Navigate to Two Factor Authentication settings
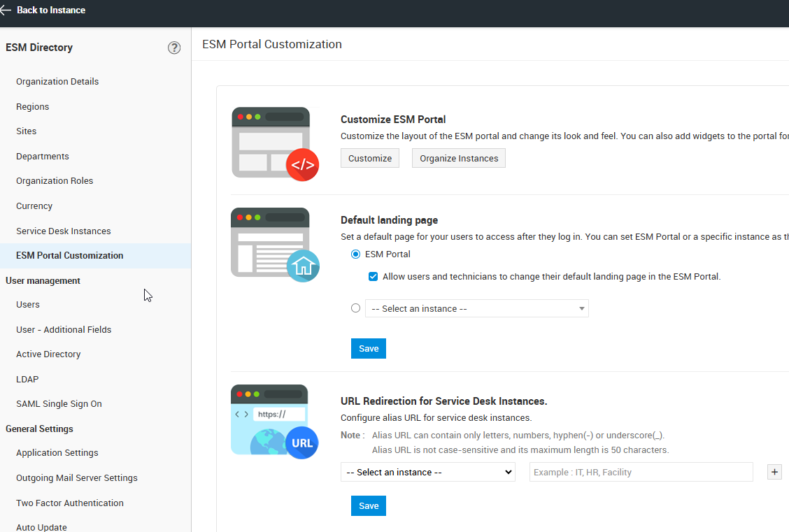This screenshot has width=789, height=532. pyautogui.click(x=70, y=503)
